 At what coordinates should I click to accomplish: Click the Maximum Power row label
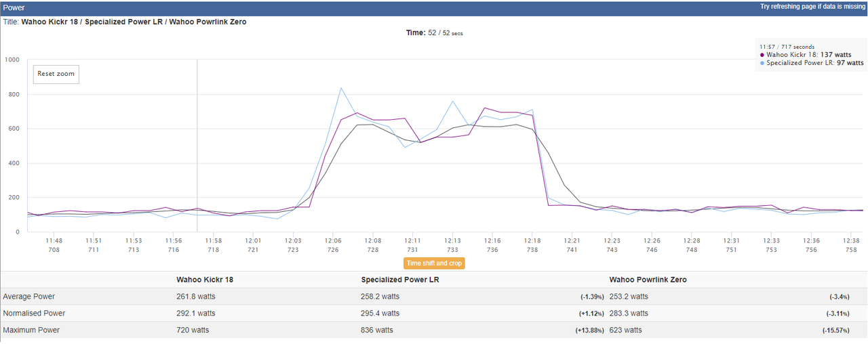pyautogui.click(x=31, y=330)
